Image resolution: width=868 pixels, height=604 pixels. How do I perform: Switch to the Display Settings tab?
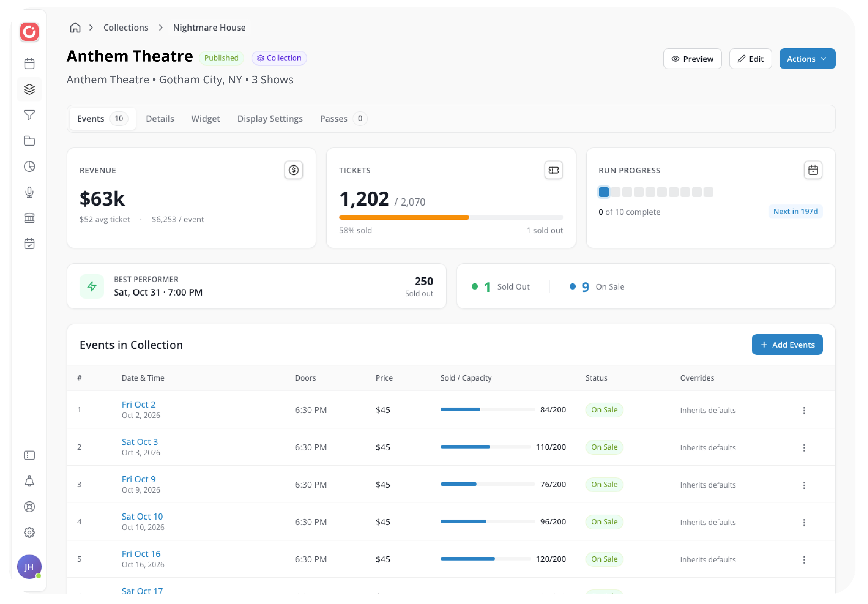(x=270, y=119)
